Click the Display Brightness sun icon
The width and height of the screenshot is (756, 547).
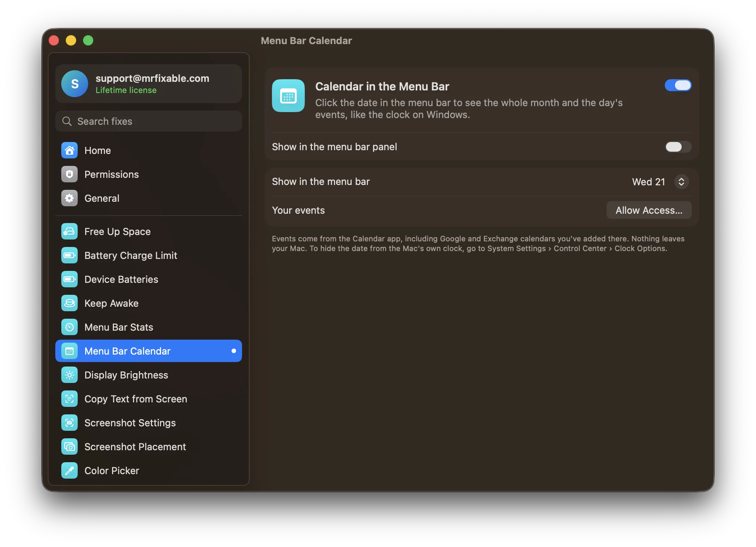pyautogui.click(x=69, y=375)
